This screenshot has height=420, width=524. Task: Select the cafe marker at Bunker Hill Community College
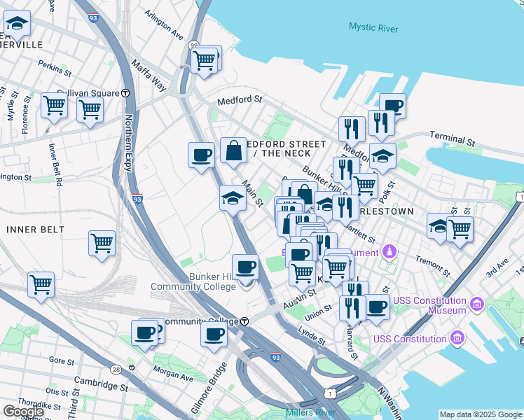245,267
